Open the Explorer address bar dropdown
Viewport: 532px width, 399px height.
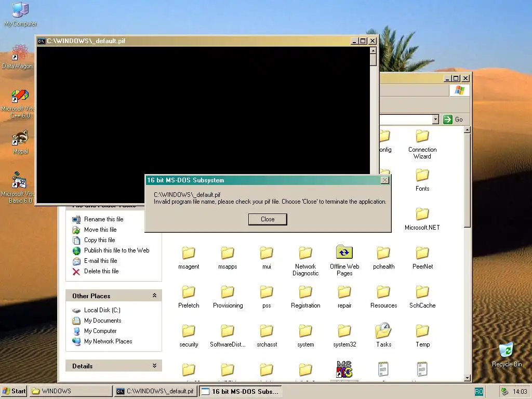(x=435, y=119)
